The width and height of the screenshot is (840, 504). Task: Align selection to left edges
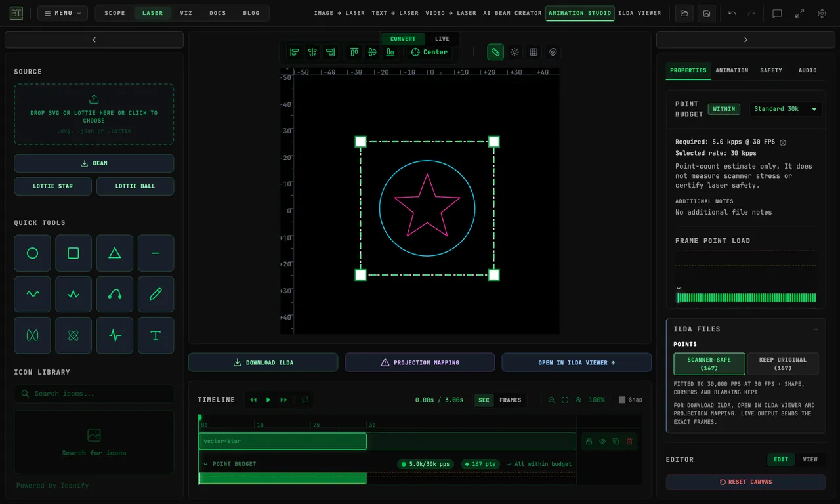pos(295,52)
